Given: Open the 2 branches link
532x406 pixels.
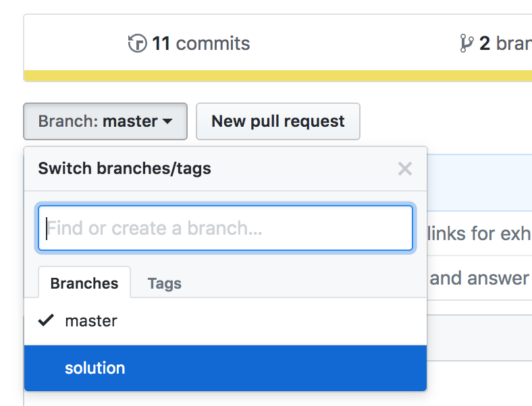Looking at the screenshot, I should pyautogui.click(x=496, y=43).
